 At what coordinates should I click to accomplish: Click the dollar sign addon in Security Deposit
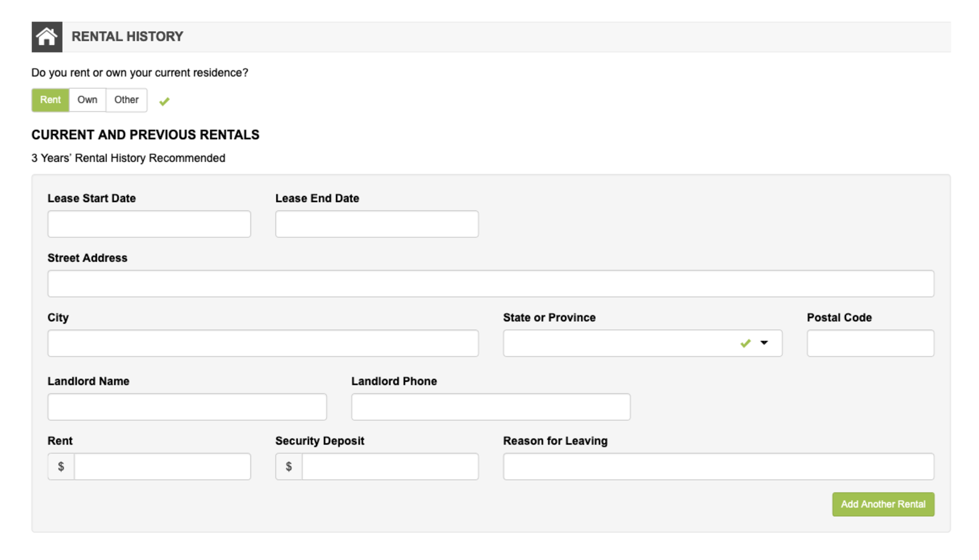[x=289, y=467]
